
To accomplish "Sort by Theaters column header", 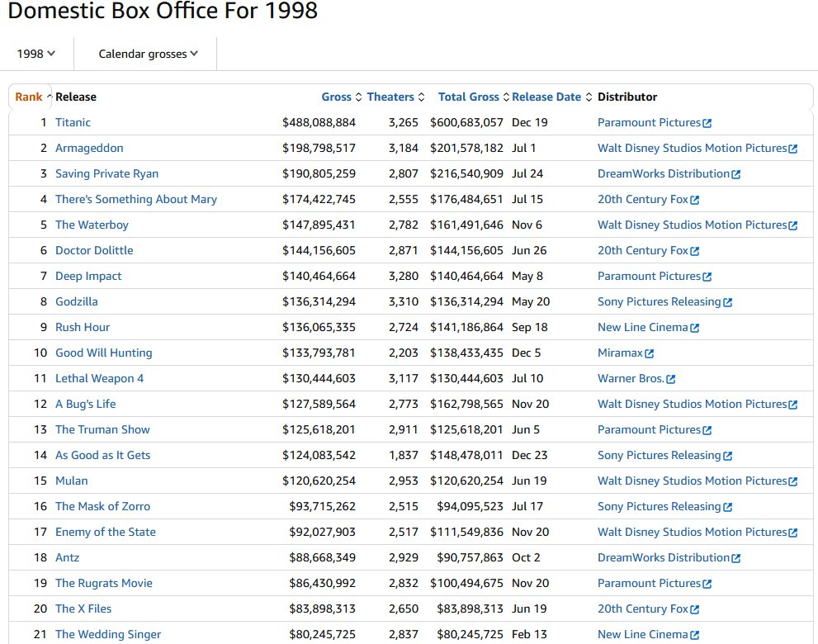I will (395, 97).
